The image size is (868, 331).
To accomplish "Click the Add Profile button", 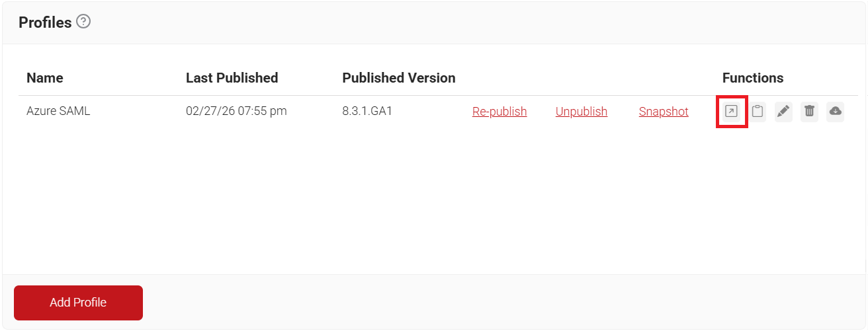I will click(78, 303).
